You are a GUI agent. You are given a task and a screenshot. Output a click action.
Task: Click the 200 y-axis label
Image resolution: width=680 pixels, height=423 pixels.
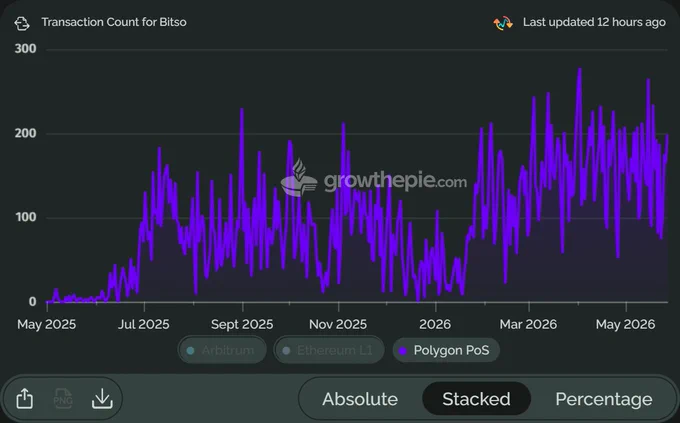[26, 133]
